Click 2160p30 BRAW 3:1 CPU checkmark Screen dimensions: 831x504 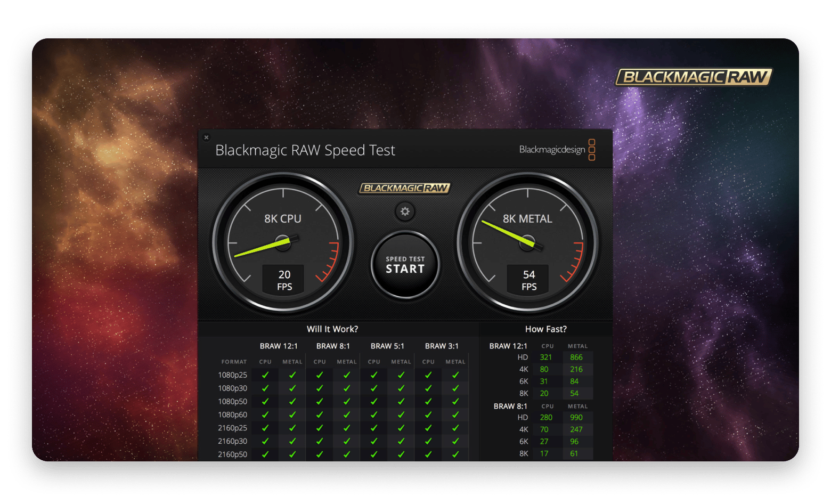[428, 441]
